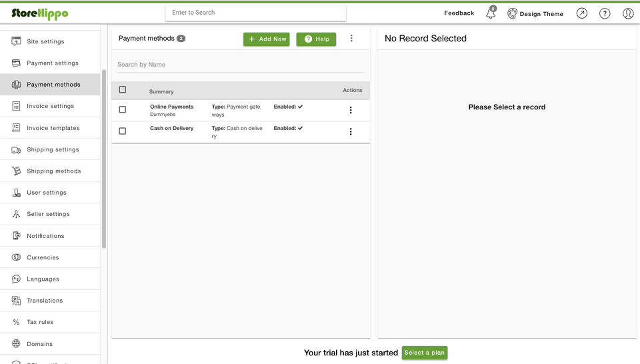Select the Cash on Delivery checkbox
The width and height of the screenshot is (640, 364).
123,131
